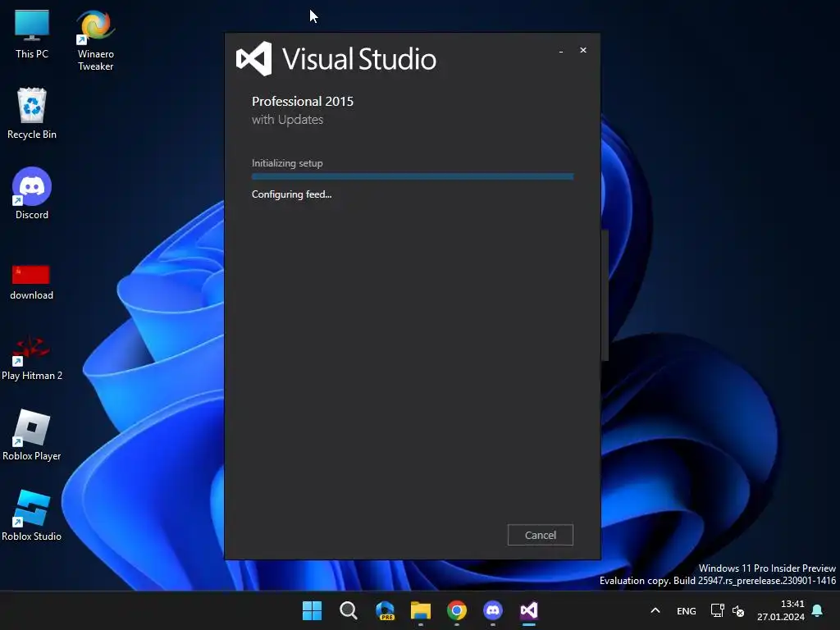Viewport: 840px width, 630px height.
Task: Select the Recycle Bin icon
Action: click(32, 113)
